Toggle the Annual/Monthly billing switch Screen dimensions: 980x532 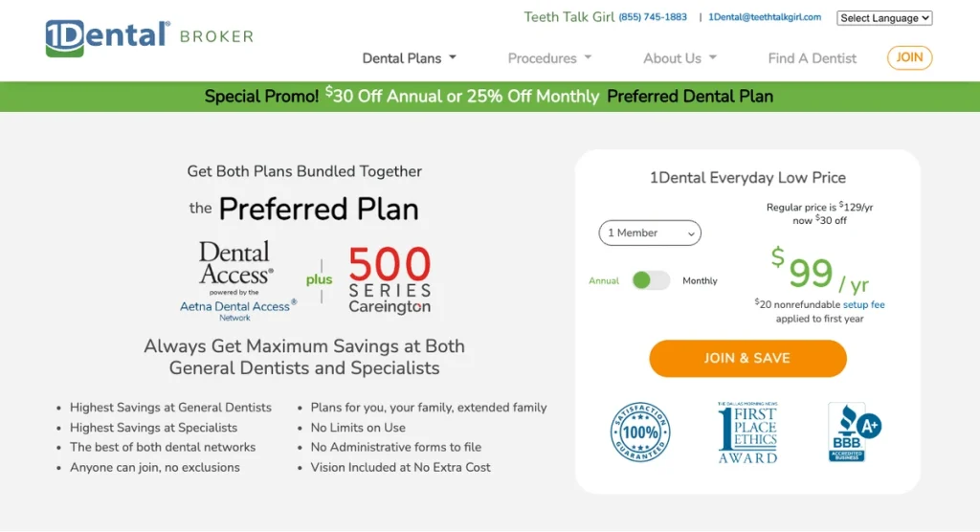click(x=651, y=280)
